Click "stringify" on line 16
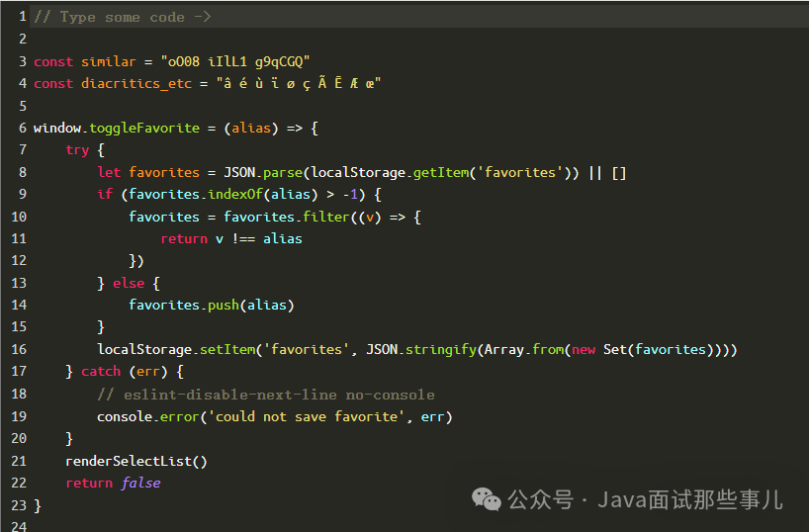The image size is (809, 532). click(441, 349)
